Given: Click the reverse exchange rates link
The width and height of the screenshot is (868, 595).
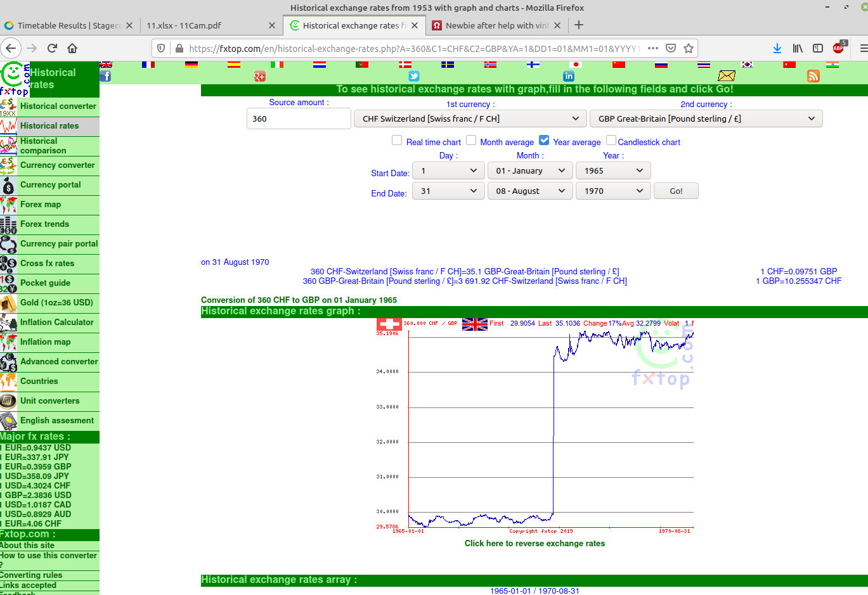Looking at the screenshot, I should [534, 543].
